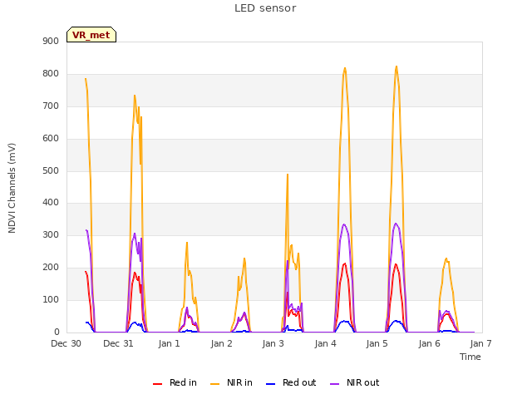Click the Dec 31 x-axis label
The height and width of the screenshot is (399, 532).
118,343
